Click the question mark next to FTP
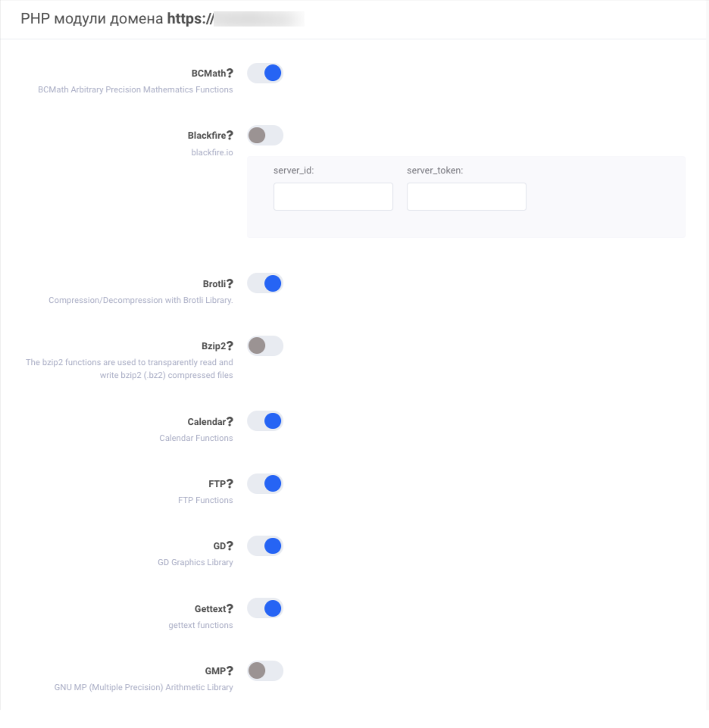709x728 pixels. click(230, 483)
